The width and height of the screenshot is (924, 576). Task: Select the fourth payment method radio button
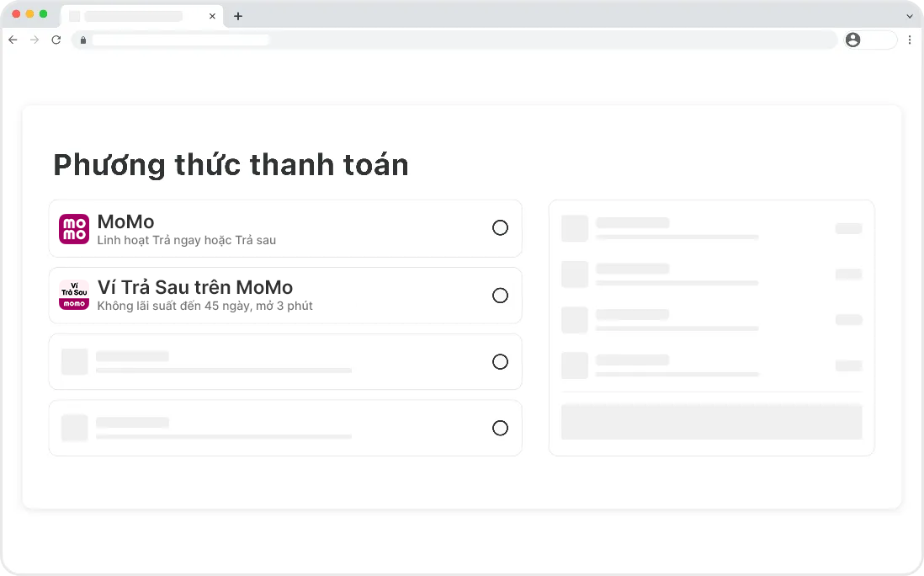(500, 428)
